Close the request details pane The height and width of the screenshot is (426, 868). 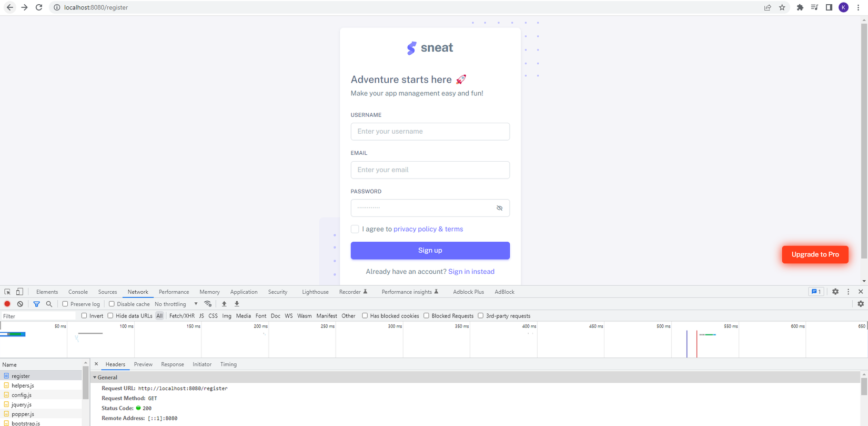pyautogui.click(x=96, y=364)
